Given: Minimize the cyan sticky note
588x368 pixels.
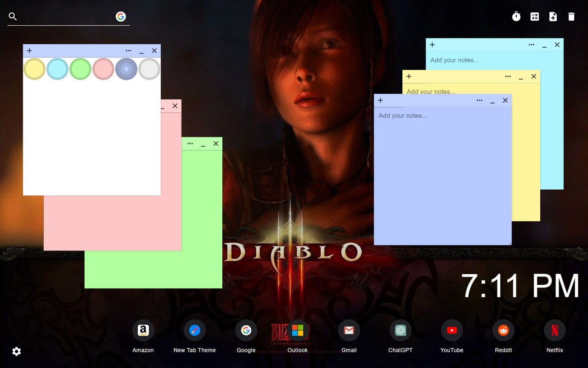Looking at the screenshot, I should point(544,46).
